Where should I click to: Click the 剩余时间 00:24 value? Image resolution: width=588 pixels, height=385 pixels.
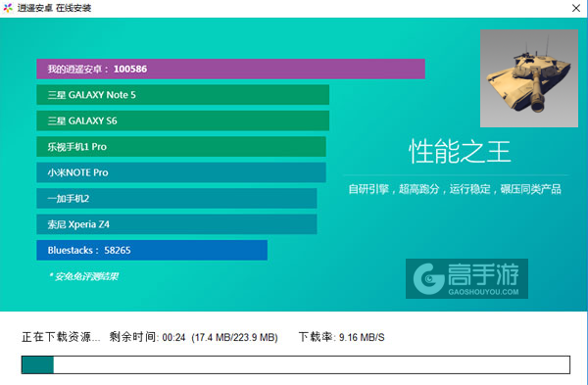[147, 337]
